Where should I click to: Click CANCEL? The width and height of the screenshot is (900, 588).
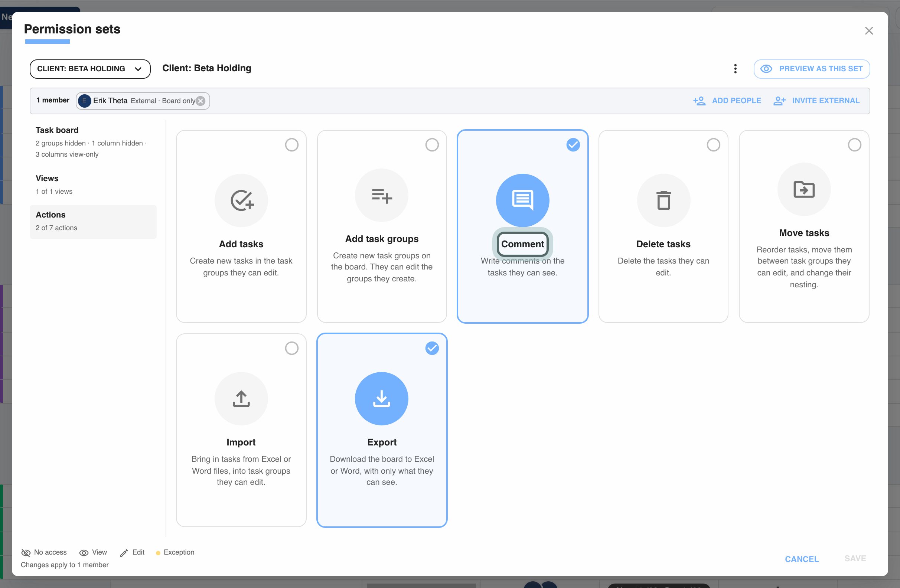[802, 559]
